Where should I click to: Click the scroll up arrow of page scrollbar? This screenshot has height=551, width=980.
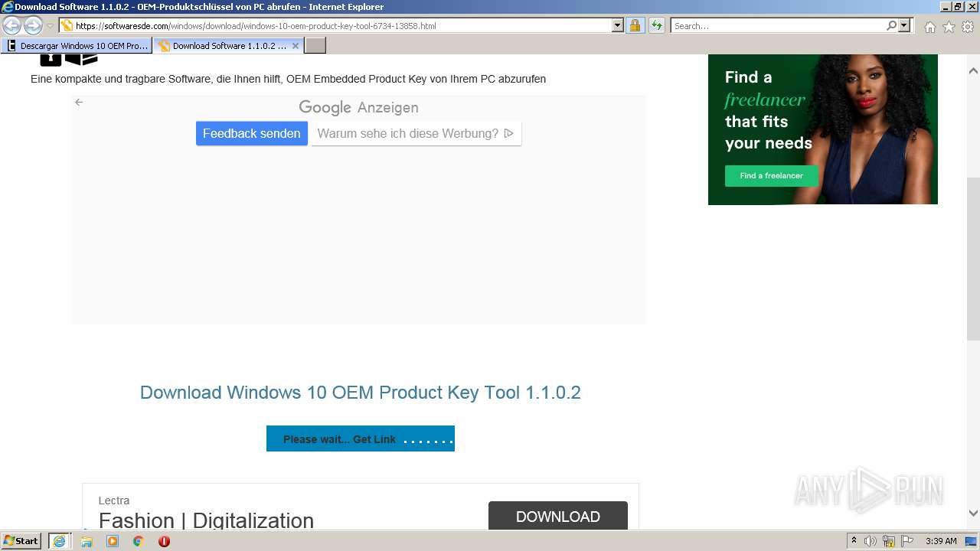[973, 70]
